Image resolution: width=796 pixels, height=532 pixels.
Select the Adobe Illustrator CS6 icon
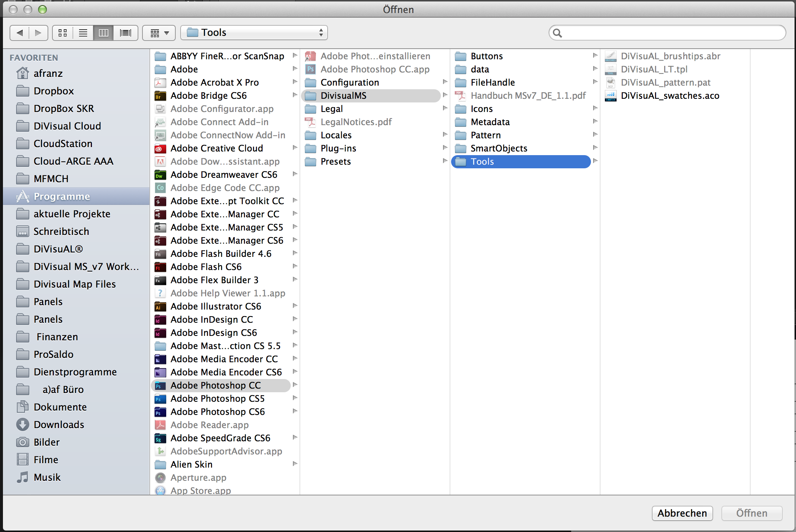[x=160, y=307]
